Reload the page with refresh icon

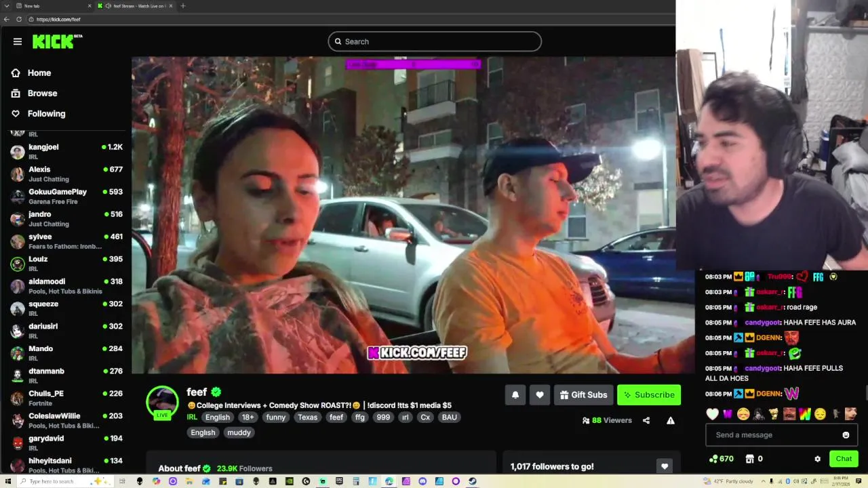19,19
